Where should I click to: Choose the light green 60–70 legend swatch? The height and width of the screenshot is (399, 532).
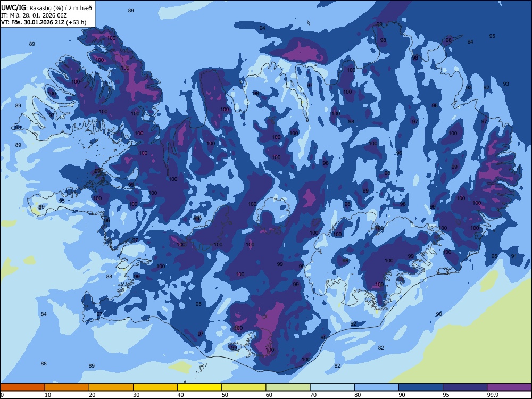coord(288,387)
